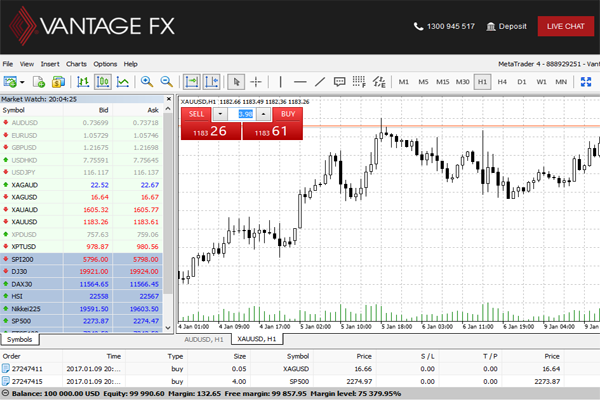600x400 pixels.
Task: Open the Insert menu
Action: [x=50, y=64]
